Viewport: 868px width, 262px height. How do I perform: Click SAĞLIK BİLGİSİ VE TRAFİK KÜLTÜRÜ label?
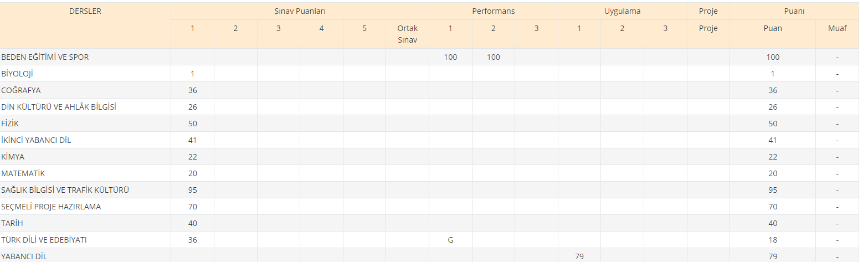click(x=65, y=190)
